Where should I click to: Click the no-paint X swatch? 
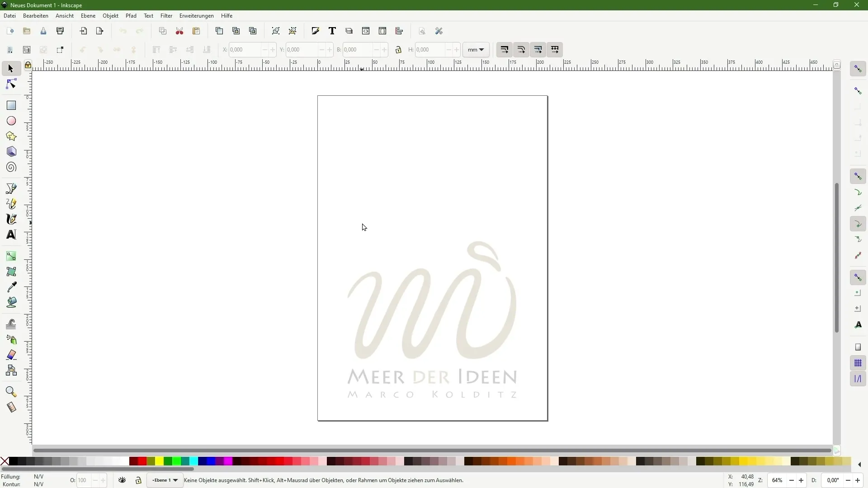click(5, 461)
